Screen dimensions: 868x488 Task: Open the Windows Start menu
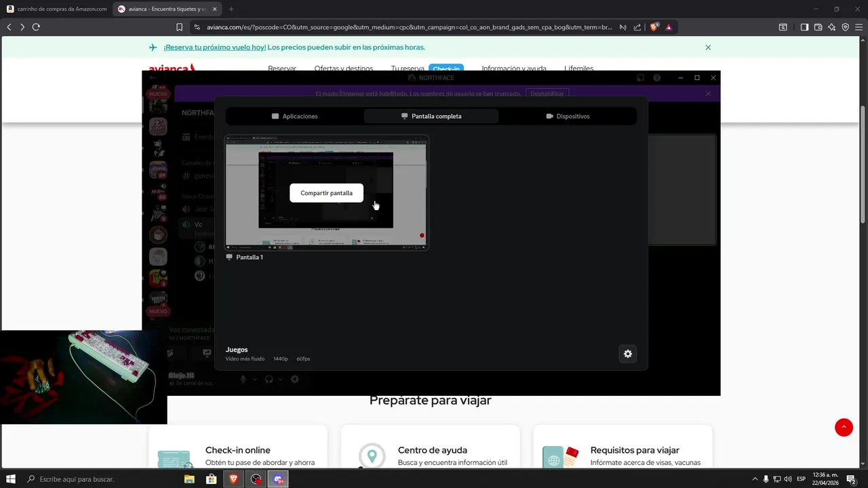(11, 479)
